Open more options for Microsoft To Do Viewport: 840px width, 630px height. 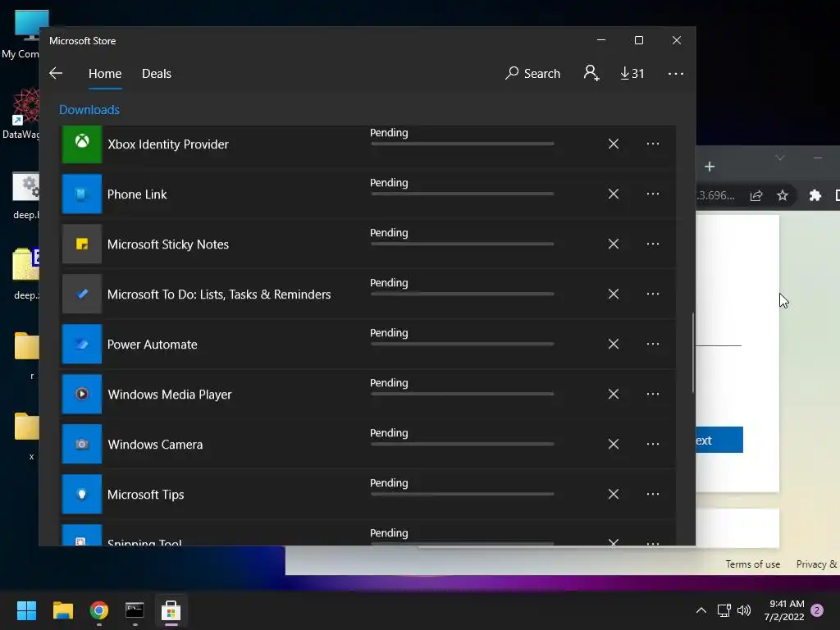coord(652,294)
